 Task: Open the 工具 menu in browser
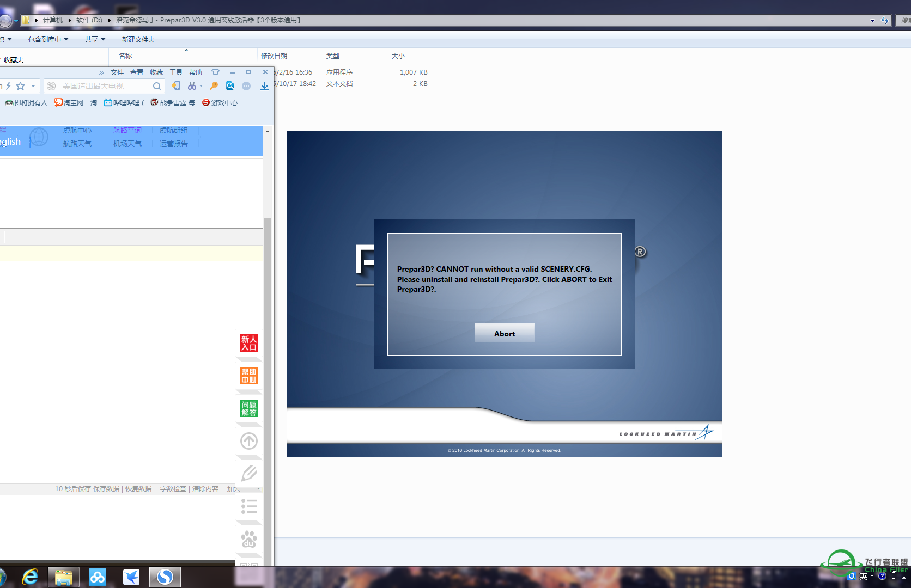(x=176, y=72)
